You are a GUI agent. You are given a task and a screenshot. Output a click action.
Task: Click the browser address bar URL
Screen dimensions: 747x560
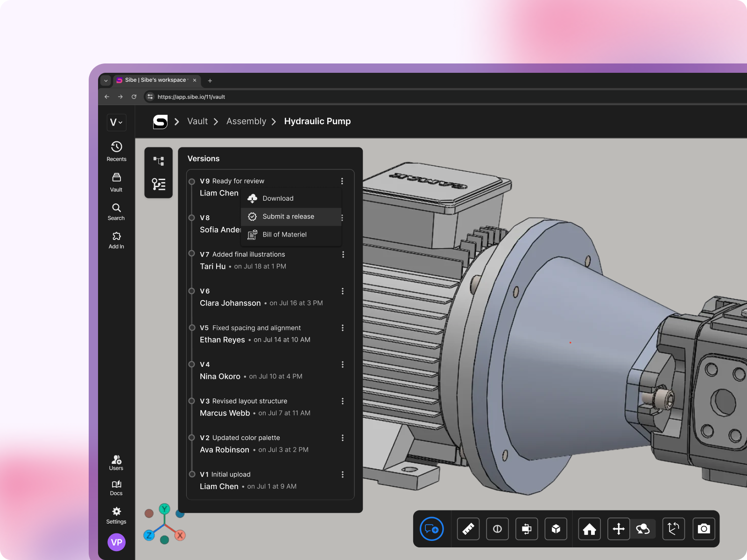191,97
